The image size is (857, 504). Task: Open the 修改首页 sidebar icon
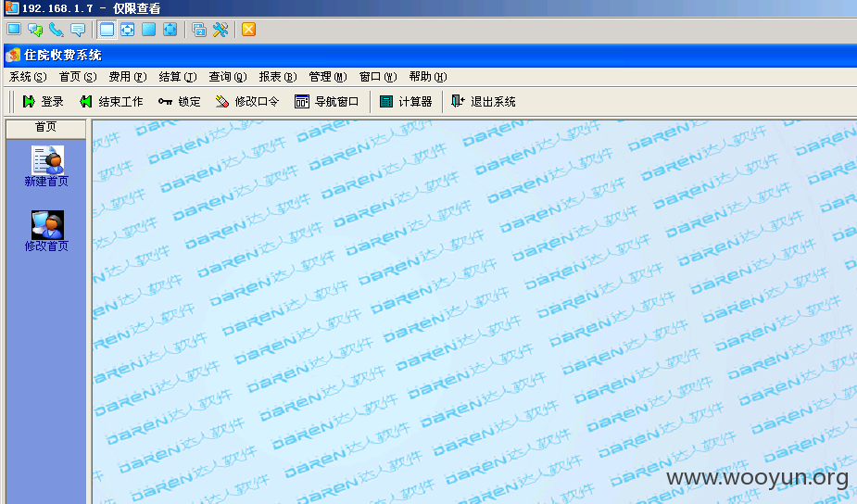(46, 232)
